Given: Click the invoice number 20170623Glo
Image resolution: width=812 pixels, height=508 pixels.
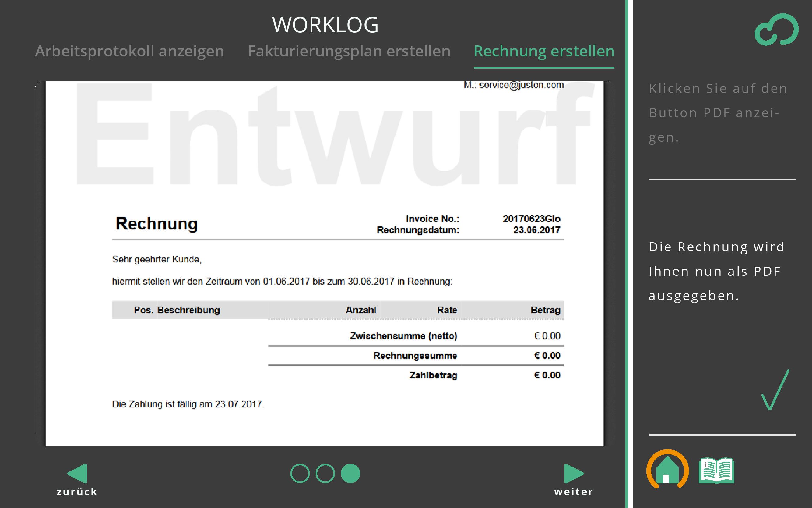Looking at the screenshot, I should tap(531, 219).
